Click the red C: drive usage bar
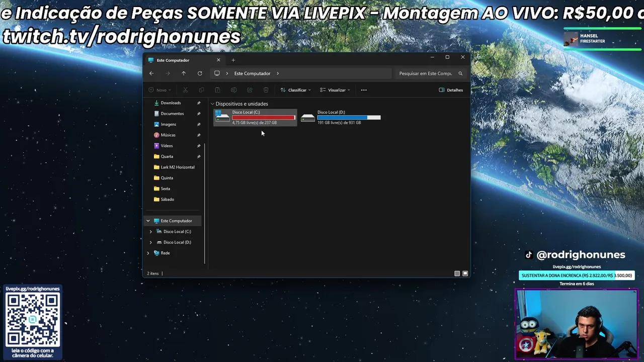644x362 pixels. [x=264, y=118]
